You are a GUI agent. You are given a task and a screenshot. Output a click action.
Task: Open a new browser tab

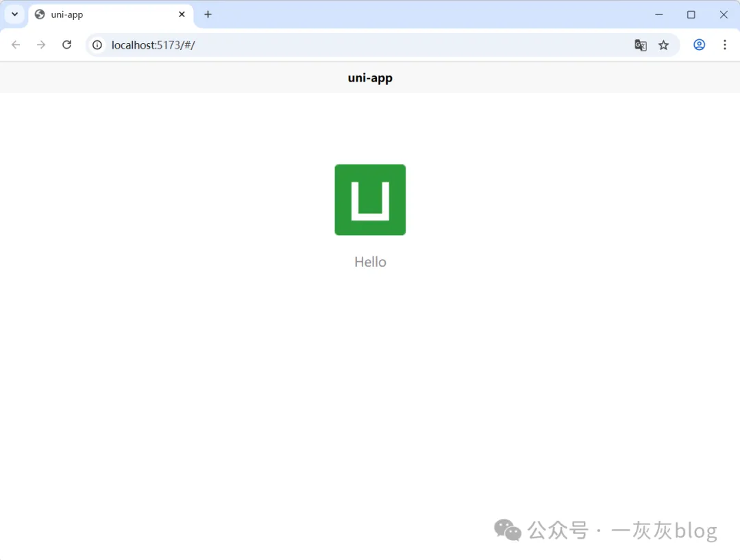[x=208, y=14]
